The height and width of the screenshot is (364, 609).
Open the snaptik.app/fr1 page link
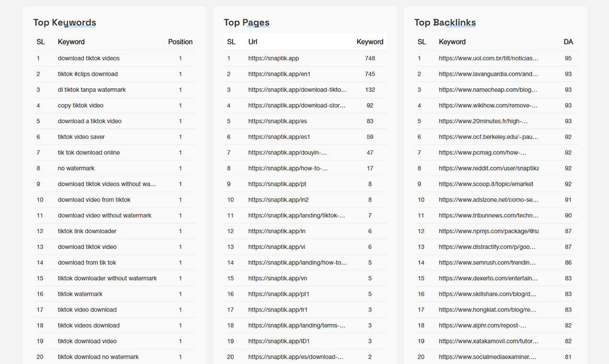pyautogui.click(x=278, y=310)
